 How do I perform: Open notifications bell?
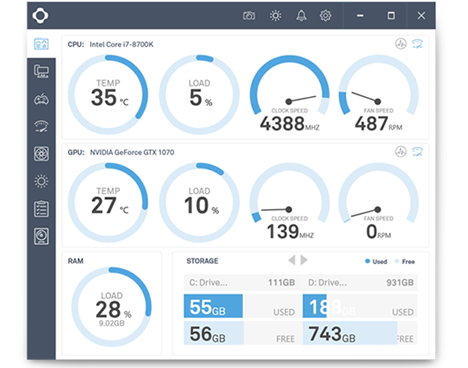click(x=301, y=16)
